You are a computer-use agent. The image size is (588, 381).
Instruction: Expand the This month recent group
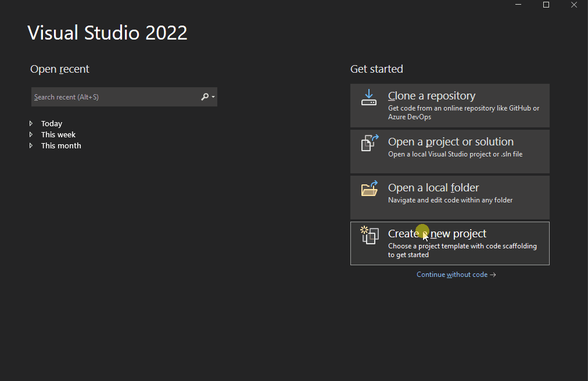coord(31,145)
